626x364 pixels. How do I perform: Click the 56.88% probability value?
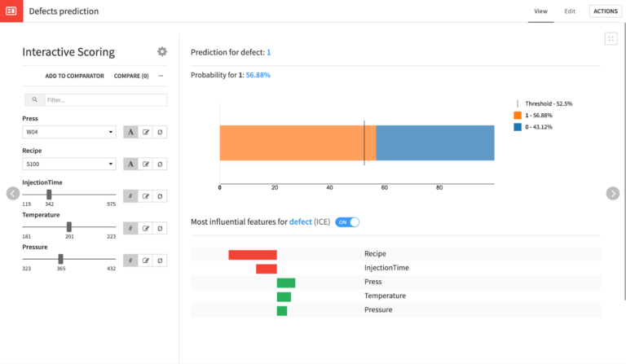258,75
